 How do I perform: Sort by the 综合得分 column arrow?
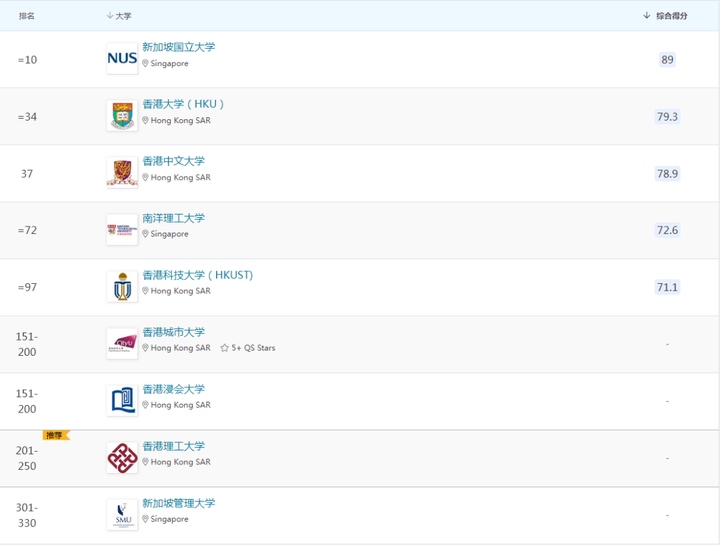point(647,16)
